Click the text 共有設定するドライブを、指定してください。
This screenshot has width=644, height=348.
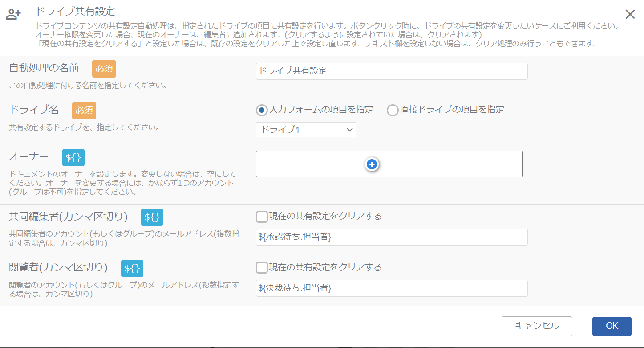84,127
